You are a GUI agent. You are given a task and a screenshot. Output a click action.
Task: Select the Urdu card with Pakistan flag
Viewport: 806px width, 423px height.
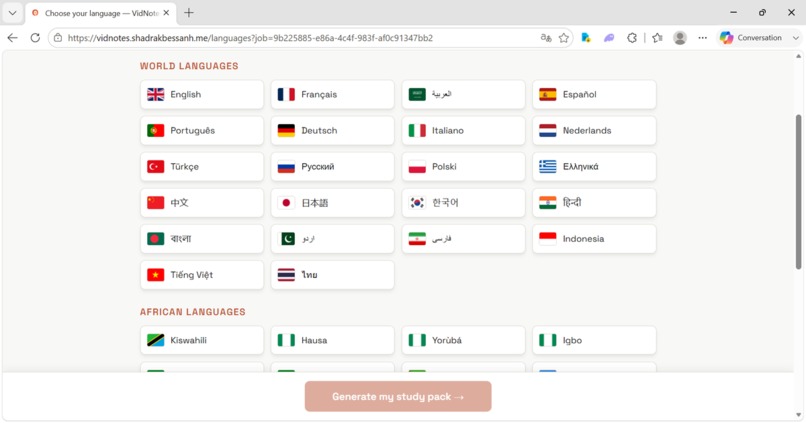[333, 238]
